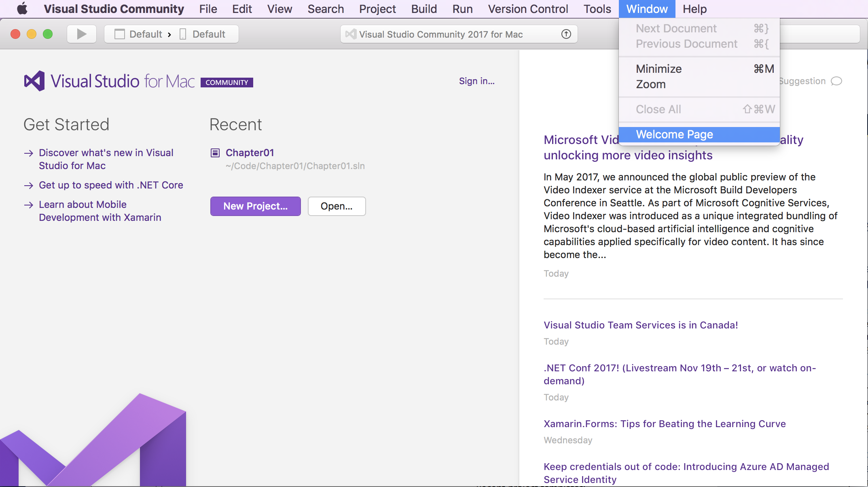Open Discover what's new in Visual Studio link

coord(106,159)
